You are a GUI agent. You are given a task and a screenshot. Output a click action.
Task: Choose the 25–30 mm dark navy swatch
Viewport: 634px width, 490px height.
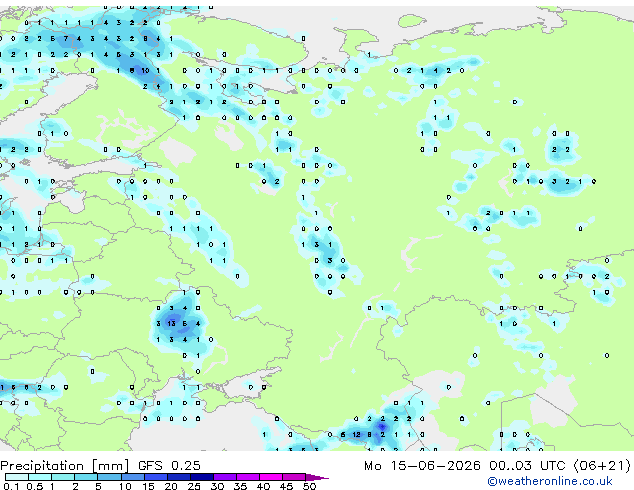[202, 477]
